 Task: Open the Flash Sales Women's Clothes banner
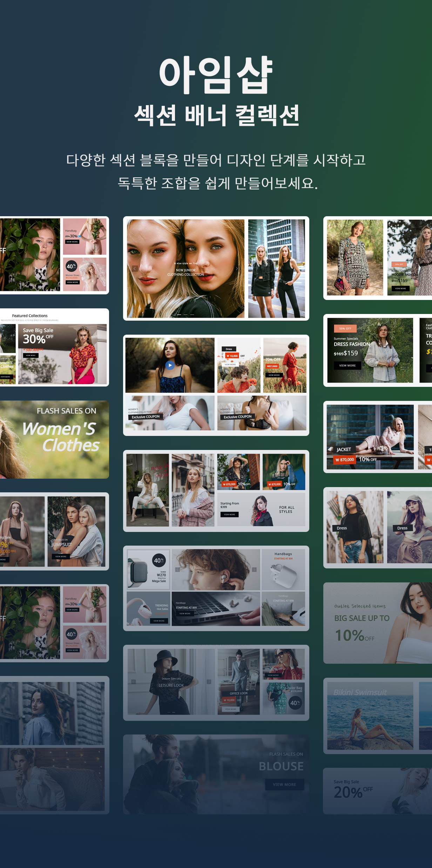(x=54, y=439)
